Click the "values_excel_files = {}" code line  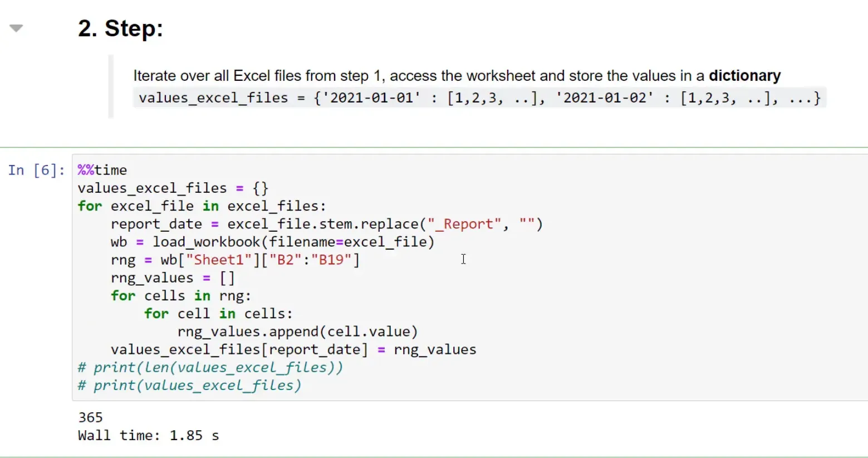pos(173,188)
